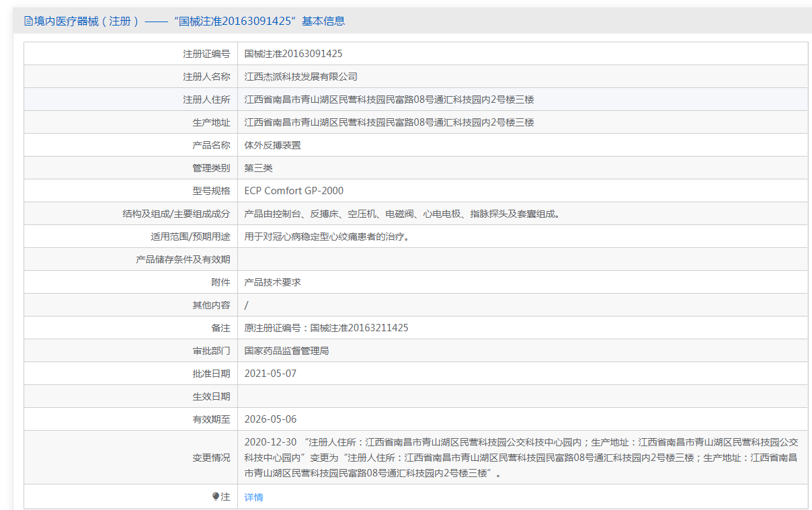This screenshot has width=812, height=510.
Task: Select model spec ECP Comfort GP-2000
Action: click(x=294, y=191)
